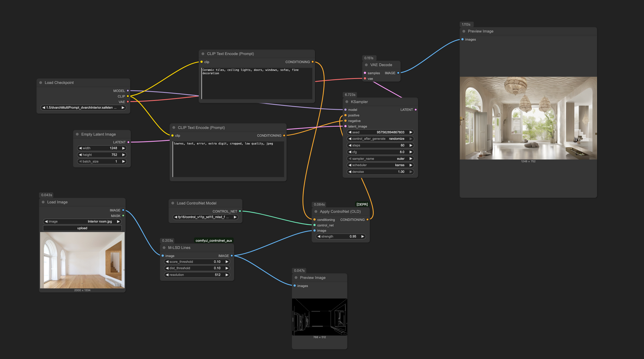Click the LATENT output socket of Empty Latent Image
644x359 pixels.
click(128, 142)
